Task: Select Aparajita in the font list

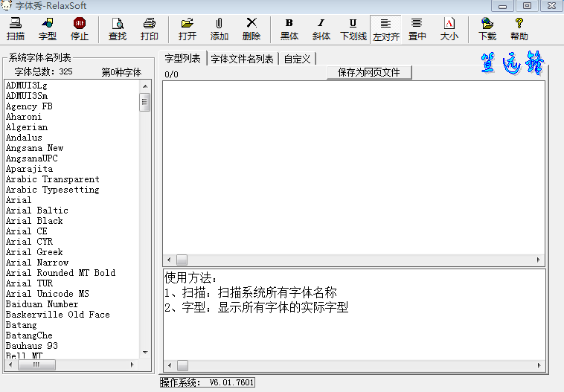Action: pyautogui.click(x=29, y=169)
